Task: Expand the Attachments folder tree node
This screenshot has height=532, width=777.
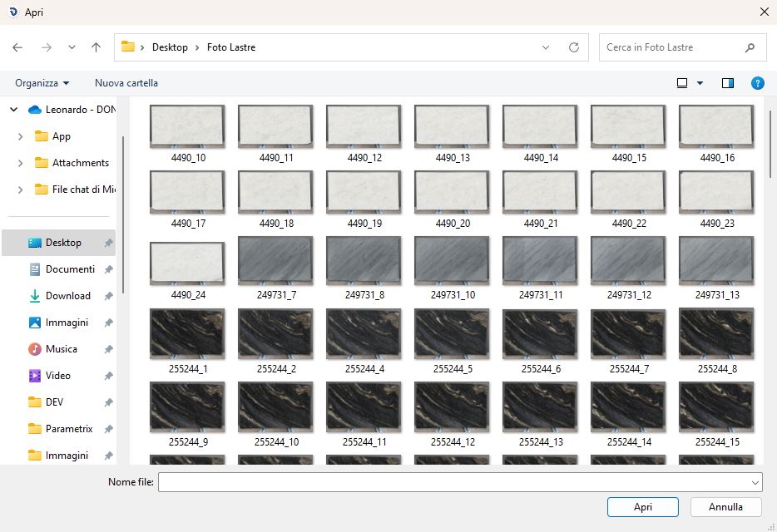Action: pos(20,163)
